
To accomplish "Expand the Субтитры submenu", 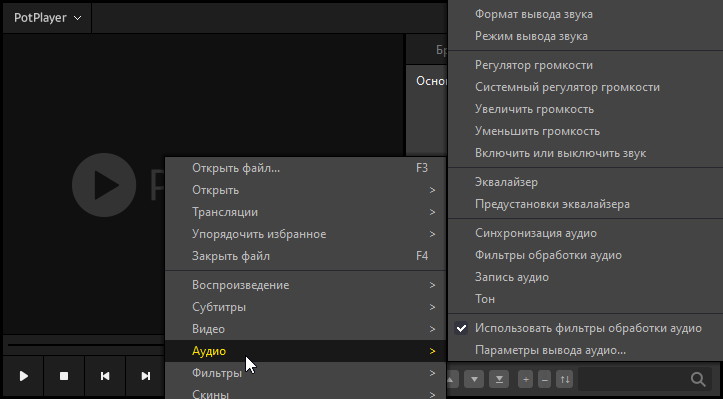I will [305, 307].
